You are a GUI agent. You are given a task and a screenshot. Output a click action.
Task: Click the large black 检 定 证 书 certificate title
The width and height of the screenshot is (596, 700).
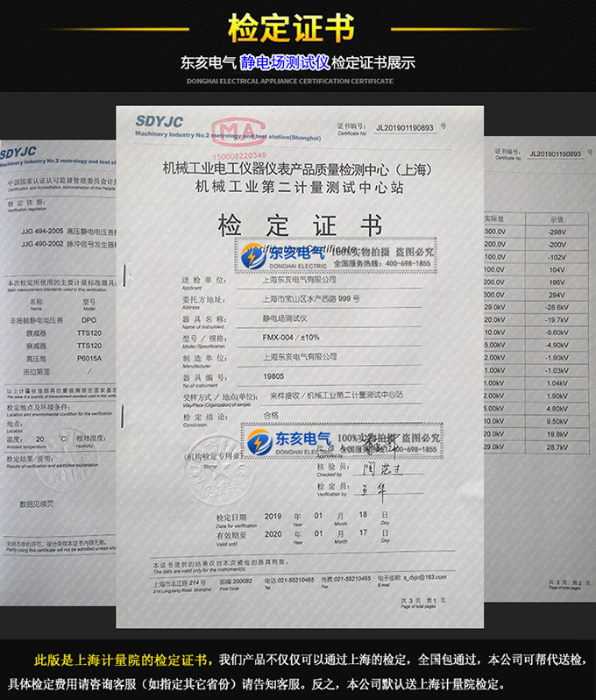pyautogui.click(x=301, y=225)
